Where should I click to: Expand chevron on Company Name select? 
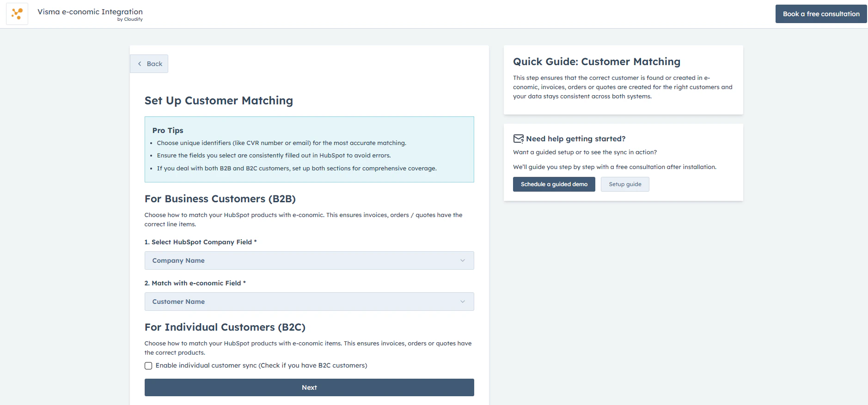pyautogui.click(x=463, y=260)
